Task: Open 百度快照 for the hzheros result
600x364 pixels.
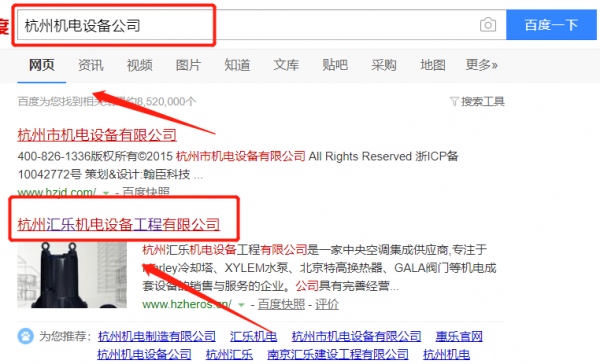Action: pos(281,305)
